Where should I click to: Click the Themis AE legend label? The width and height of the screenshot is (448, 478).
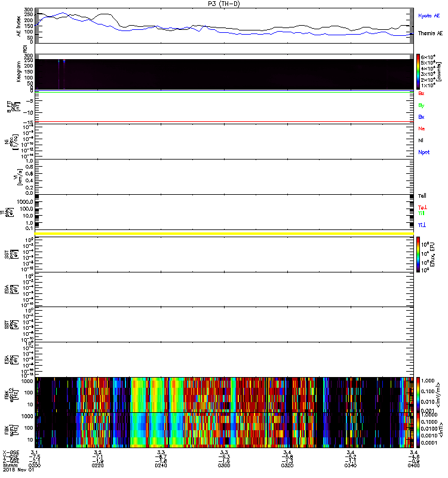430,33
